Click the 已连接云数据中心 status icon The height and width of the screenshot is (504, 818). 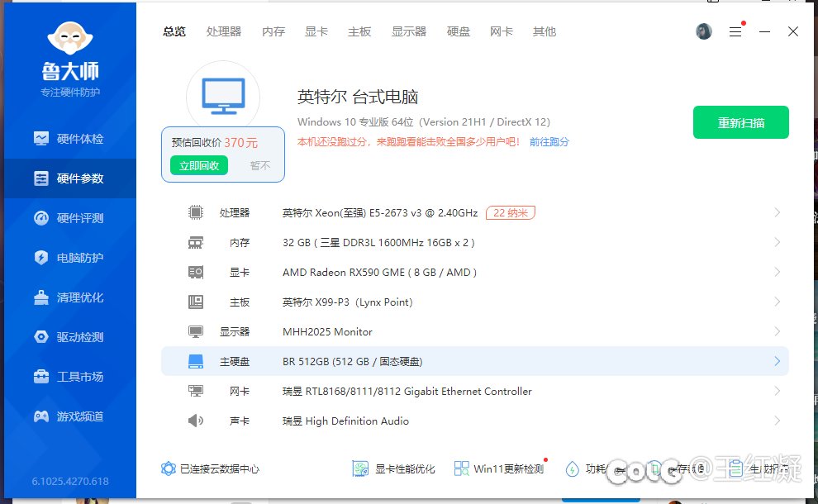click(168, 468)
